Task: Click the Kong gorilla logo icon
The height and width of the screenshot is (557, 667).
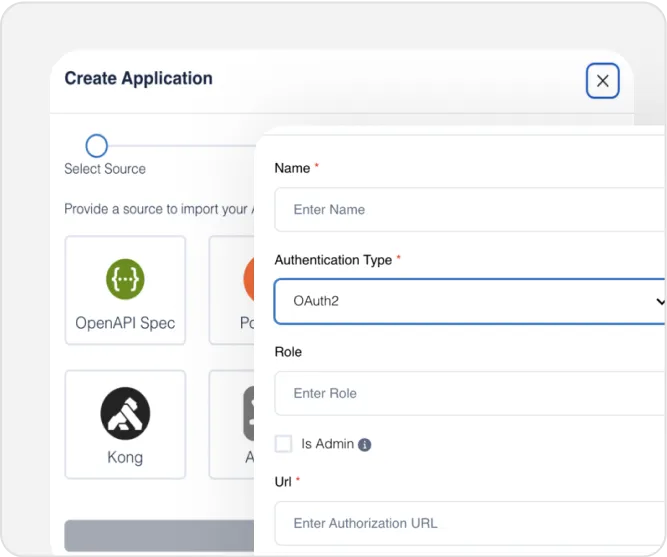Action: (x=125, y=413)
